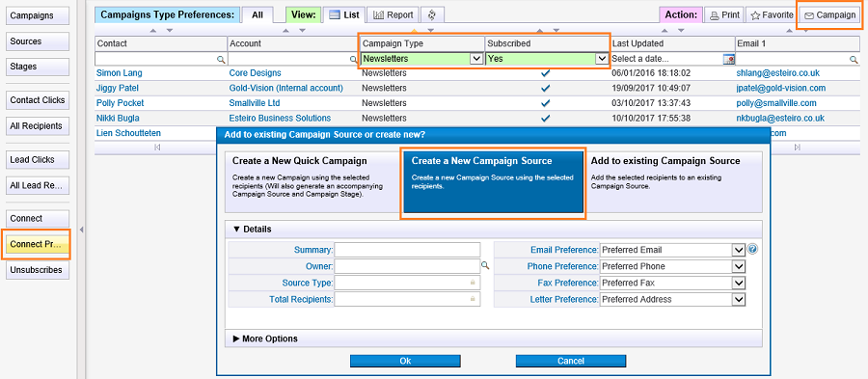
Task: Open Unsubscribes in sidebar
Action: [x=38, y=270]
